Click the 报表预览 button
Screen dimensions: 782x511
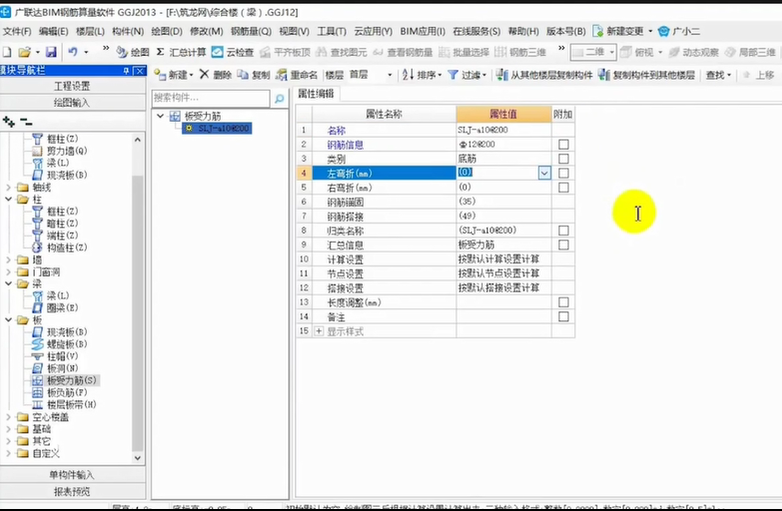[x=72, y=491]
